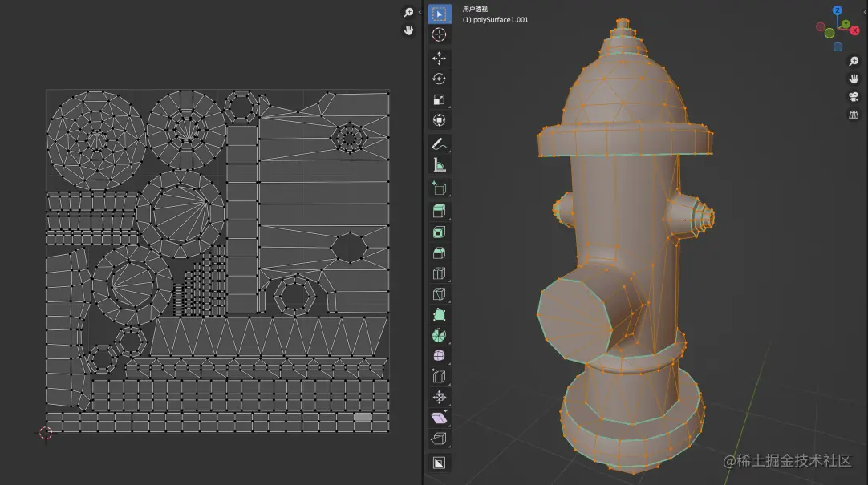
Task: Click the 3D viewport zoom magnifier
Action: click(x=854, y=61)
